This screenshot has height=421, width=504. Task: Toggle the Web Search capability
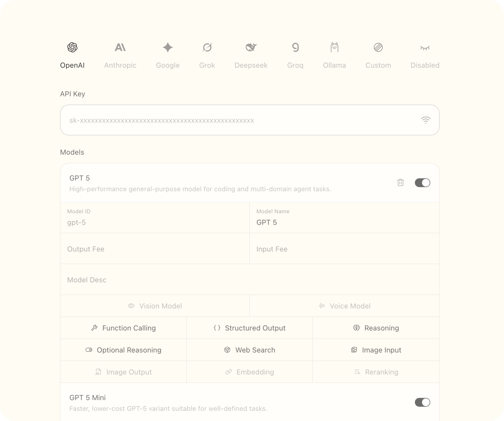click(x=249, y=350)
